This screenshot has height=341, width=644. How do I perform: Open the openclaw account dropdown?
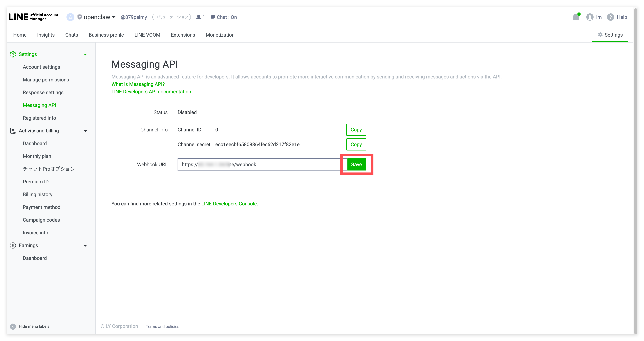click(x=114, y=17)
